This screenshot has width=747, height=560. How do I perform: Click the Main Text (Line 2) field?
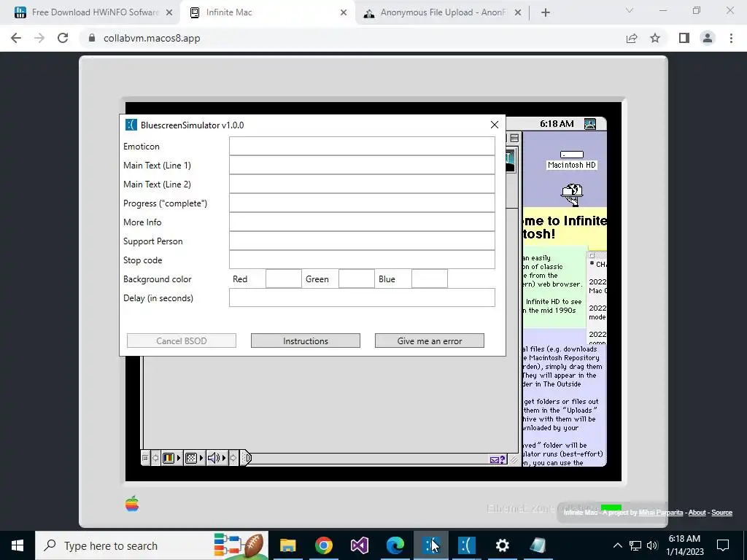[362, 184]
